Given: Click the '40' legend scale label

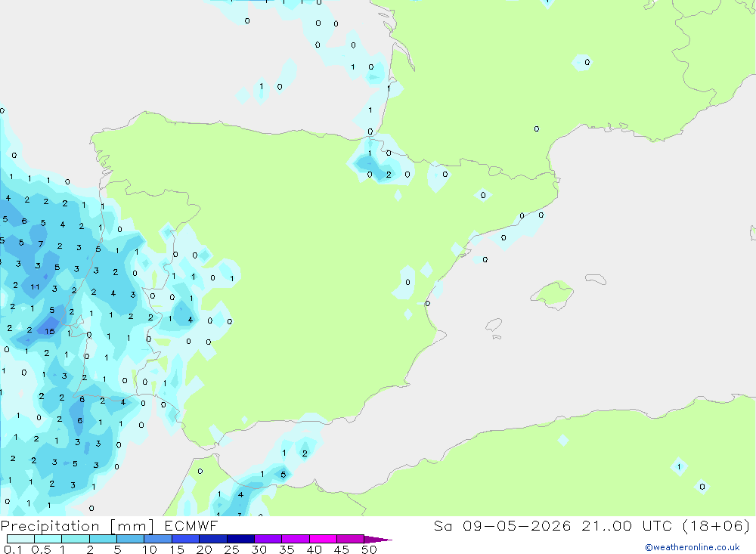Looking at the screenshot, I should (x=314, y=549).
